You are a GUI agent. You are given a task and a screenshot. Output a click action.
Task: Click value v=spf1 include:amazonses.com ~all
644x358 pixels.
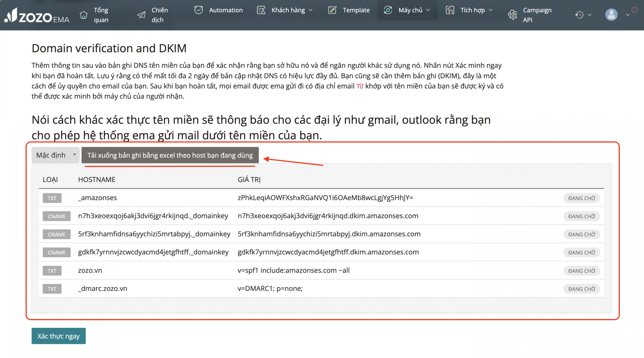point(293,271)
